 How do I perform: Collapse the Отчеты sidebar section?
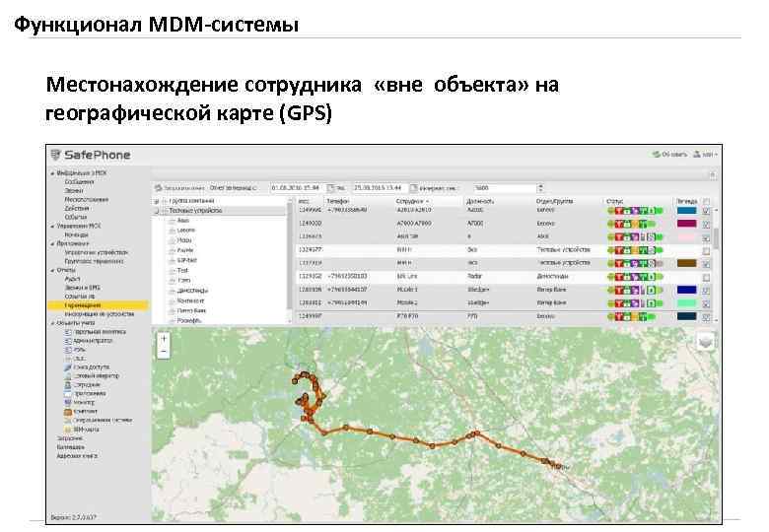53,270
